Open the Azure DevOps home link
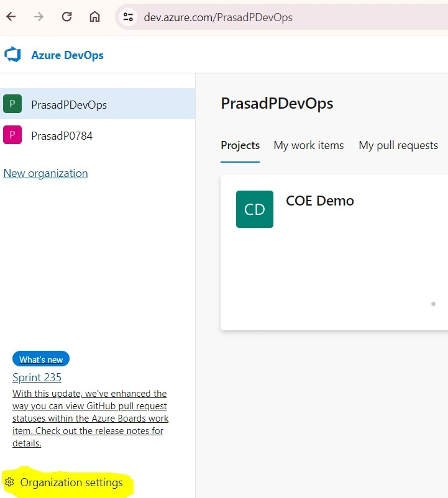 pos(67,55)
